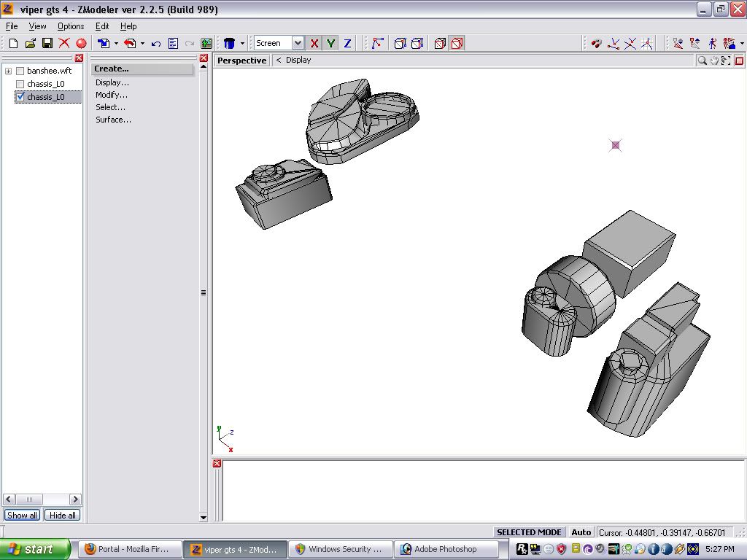Viewport: 747px width, 560px height.
Task: Open the Import button dropdown arrow
Action: 116,44
